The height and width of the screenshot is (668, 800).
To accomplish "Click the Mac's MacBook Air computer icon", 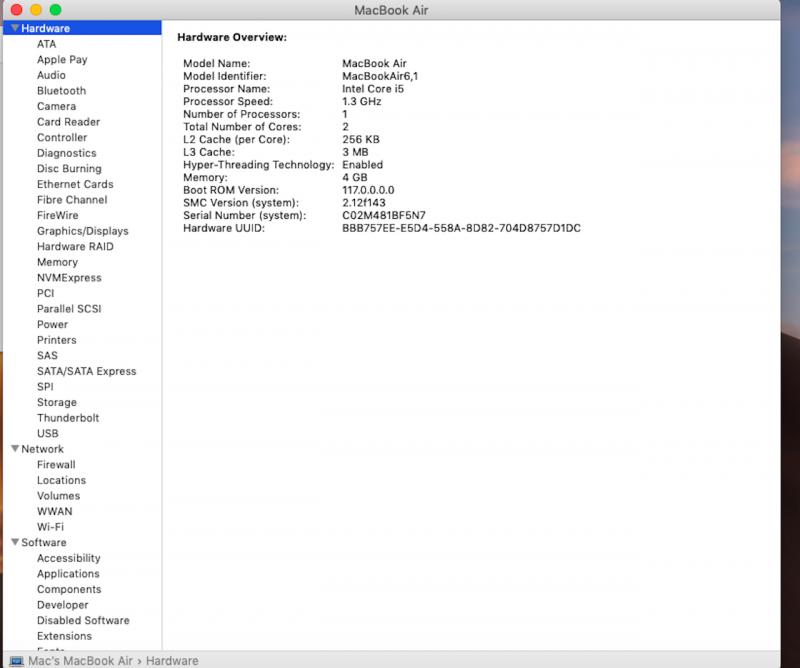I will (16, 661).
